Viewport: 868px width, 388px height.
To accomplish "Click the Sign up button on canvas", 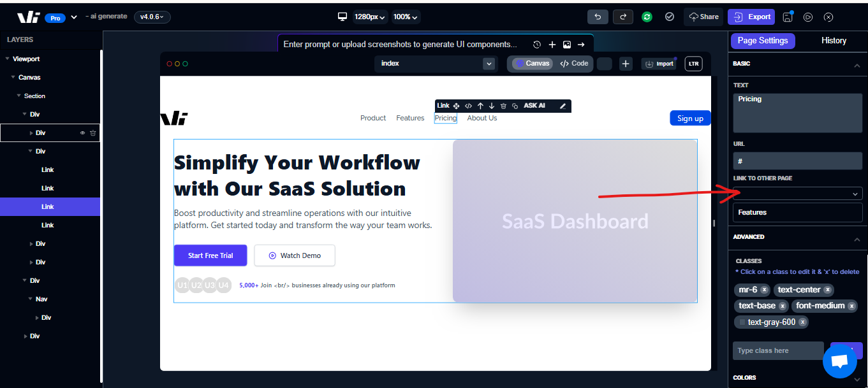I will (690, 118).
